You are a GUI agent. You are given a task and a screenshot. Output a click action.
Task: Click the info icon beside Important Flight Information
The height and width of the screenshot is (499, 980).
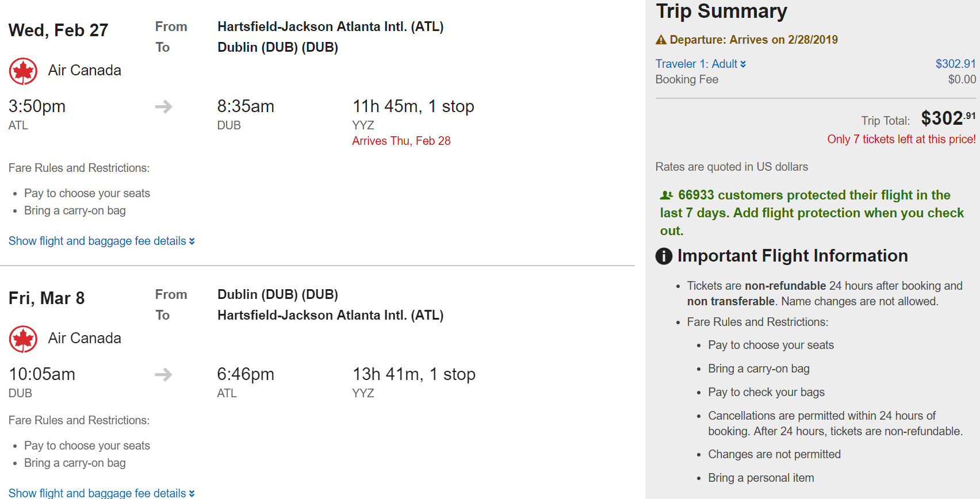tap(664, 256)
